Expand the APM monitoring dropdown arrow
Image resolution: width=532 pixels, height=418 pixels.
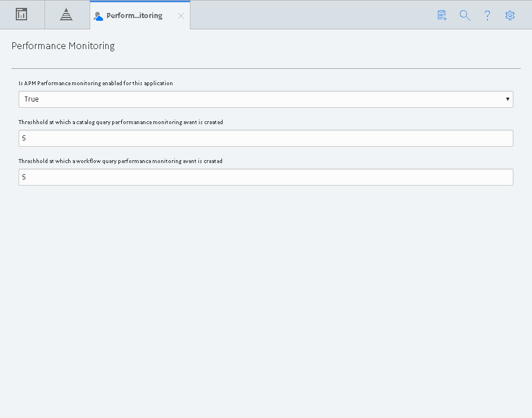[508, 99]
